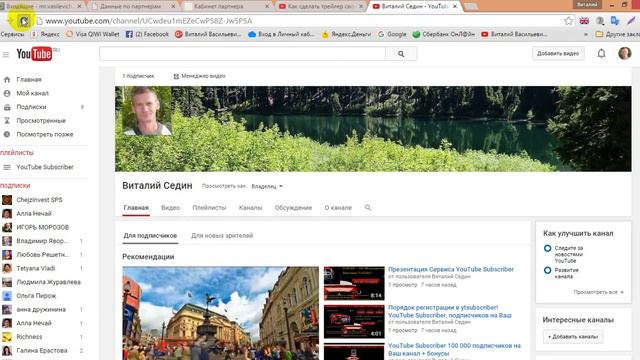Select Следите за новостями YouTube option
The height and width of the screenshot is (360, 640).
548,248
